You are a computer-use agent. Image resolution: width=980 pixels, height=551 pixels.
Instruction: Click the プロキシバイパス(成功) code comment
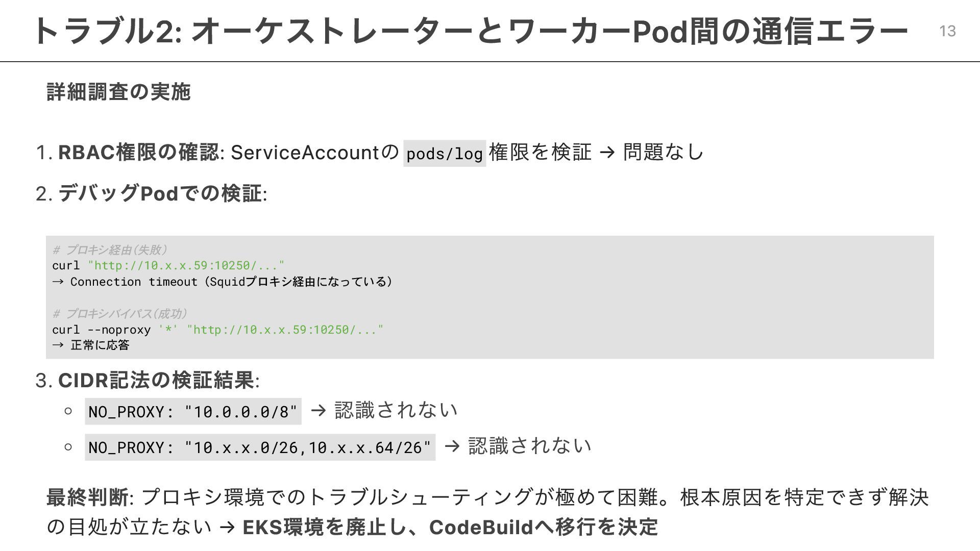coord(120,314)
